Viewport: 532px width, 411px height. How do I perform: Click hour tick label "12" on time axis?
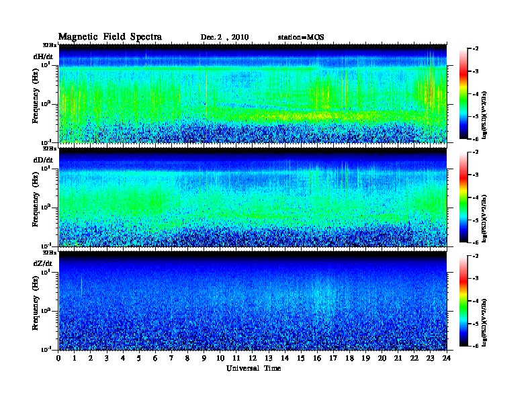click(x=253, y=359)
